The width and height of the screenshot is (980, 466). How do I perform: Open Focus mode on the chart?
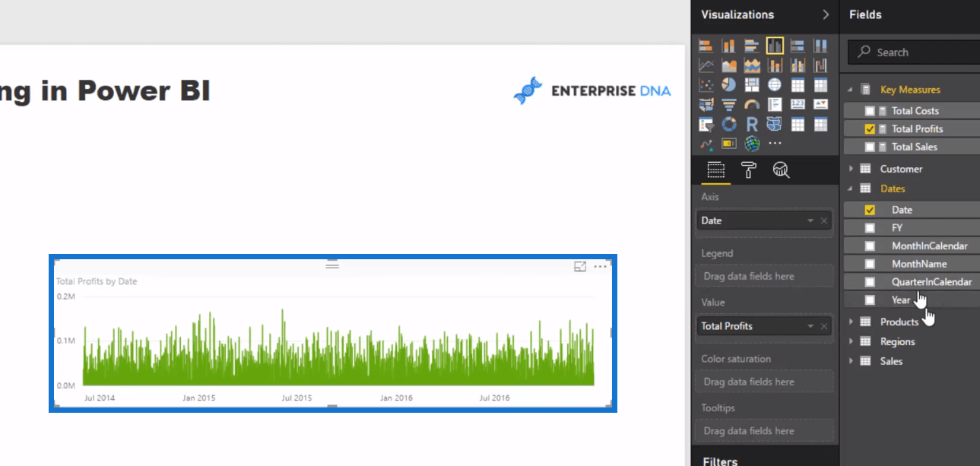click(580, 266)
